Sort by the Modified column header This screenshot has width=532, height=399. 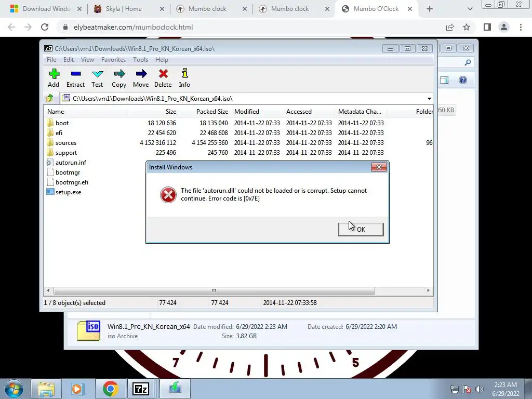point(257,112)
